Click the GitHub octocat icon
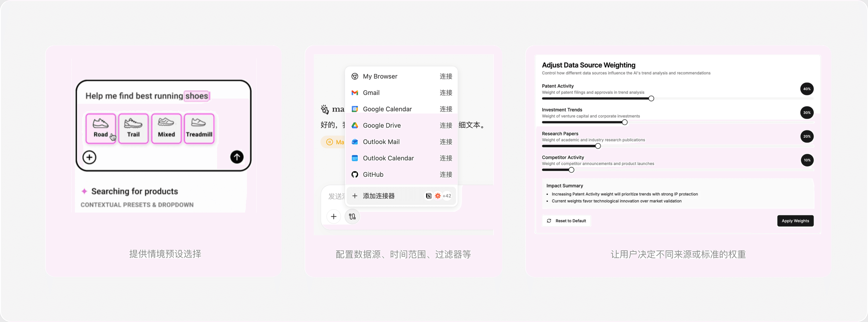This screenshot has height=322, width=868. [x=354, y=174]
